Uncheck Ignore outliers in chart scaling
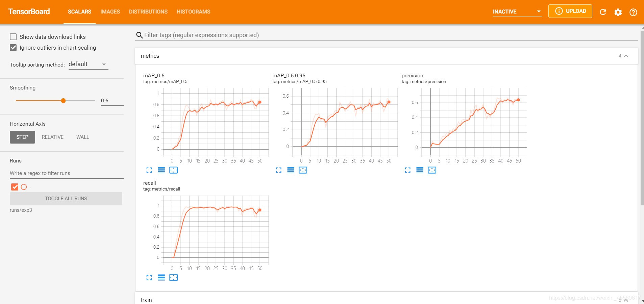 [13, 48]
